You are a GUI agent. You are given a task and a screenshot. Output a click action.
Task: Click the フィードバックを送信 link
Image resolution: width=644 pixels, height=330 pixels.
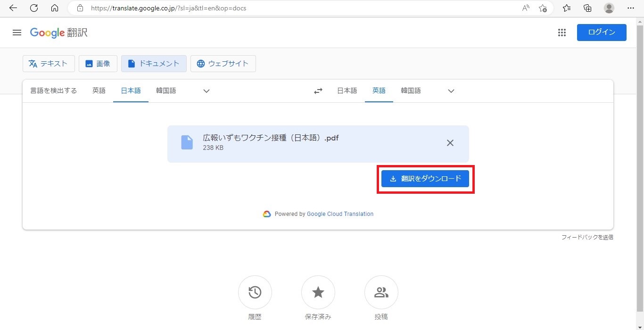tap(587, 237)
